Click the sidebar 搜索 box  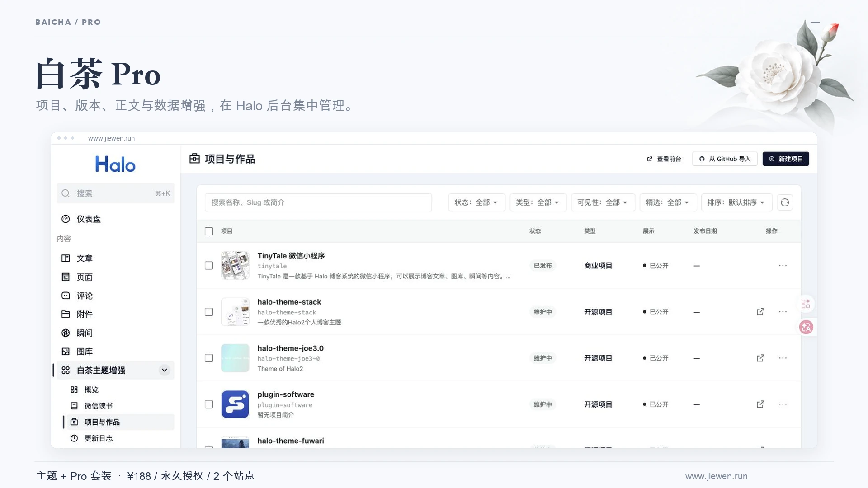pyautogui.click(x=115, y=193)
